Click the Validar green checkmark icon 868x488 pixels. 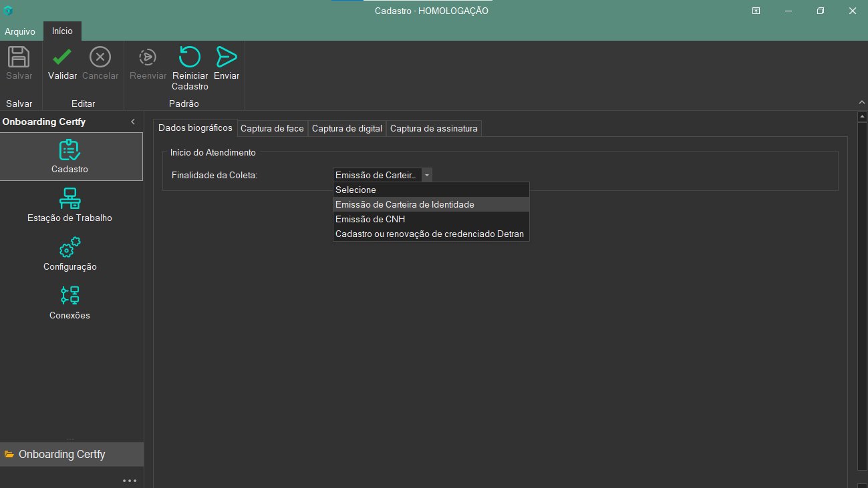(62, 57)
